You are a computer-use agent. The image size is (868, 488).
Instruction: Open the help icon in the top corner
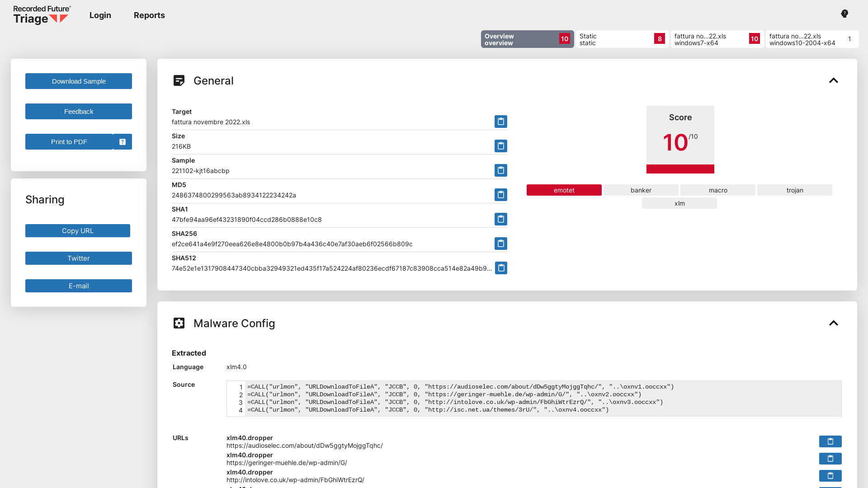click(844, 14)
